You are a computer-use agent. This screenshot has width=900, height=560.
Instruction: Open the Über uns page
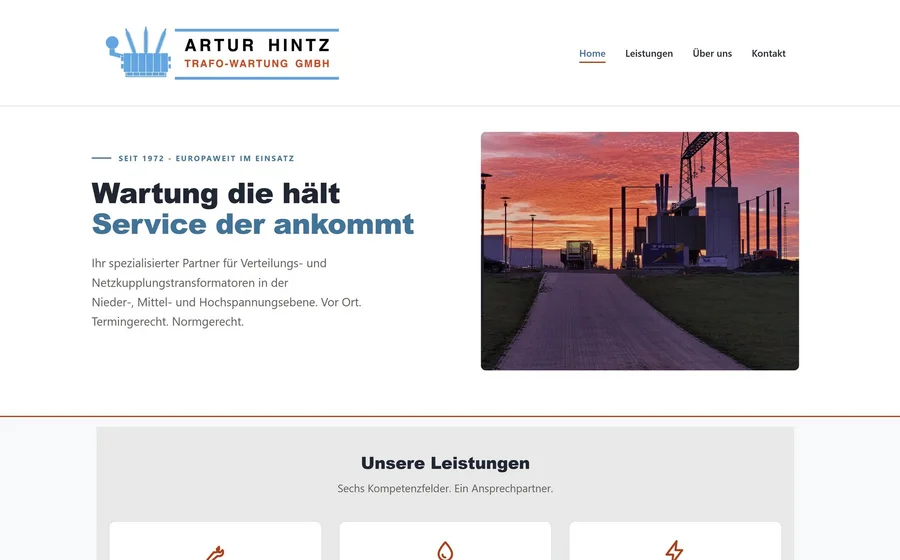[712, 53]
